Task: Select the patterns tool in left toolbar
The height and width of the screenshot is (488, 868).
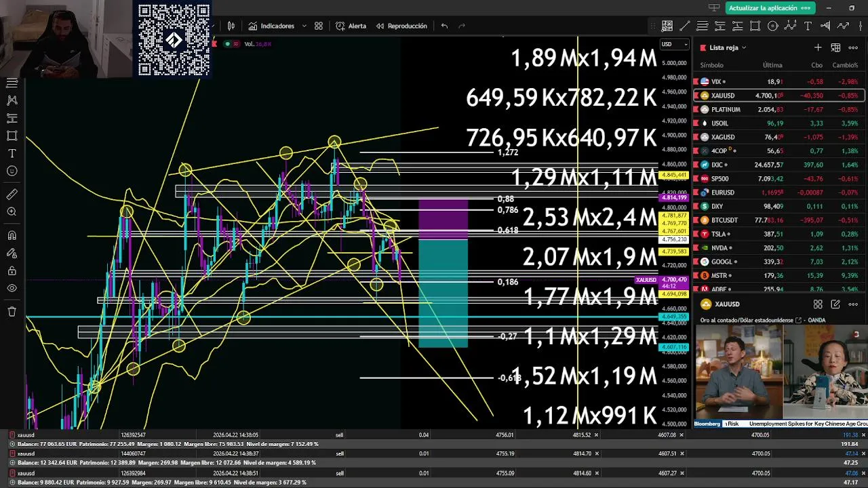Action: (x=12, y=100)
